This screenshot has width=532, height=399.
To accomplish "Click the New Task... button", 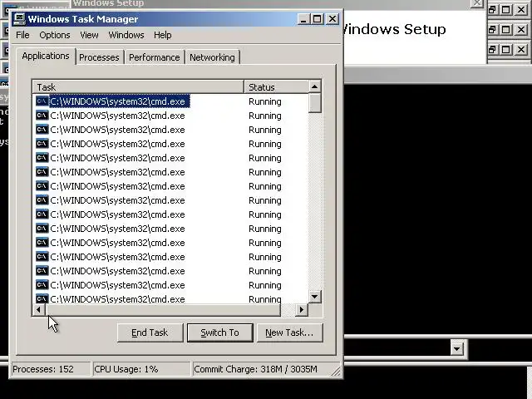I will click(x=289, y=332).
